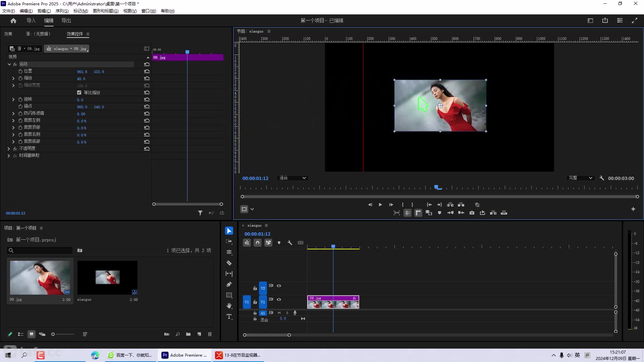Toggle uniform scale checkbox 等比缩放
Image resolution: width=644 pixels, height=362 pixels.
point(79,93)
